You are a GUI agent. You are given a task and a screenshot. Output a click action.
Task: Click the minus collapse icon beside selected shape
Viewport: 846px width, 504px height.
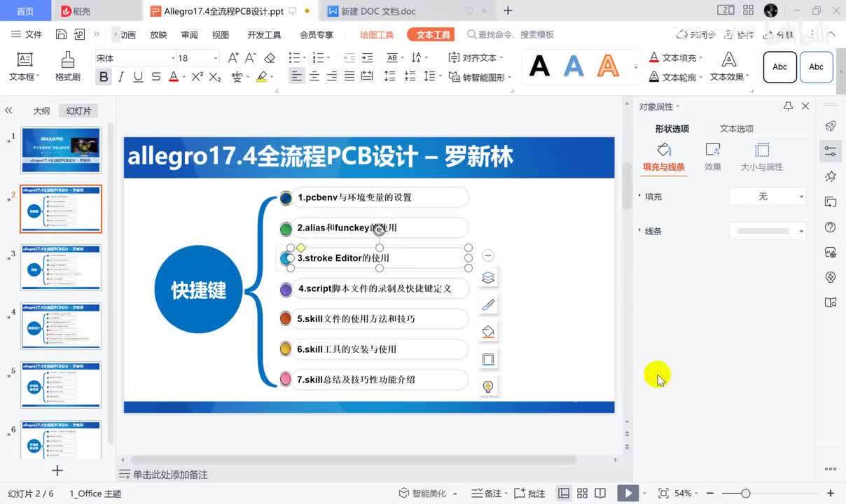(489, 255)
